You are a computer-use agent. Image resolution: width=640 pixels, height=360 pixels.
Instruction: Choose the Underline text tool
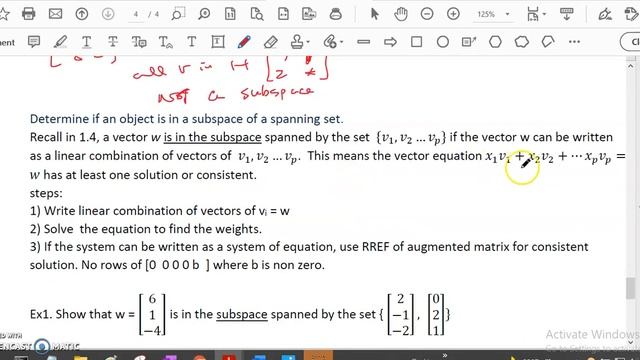(x=87, y=42)
